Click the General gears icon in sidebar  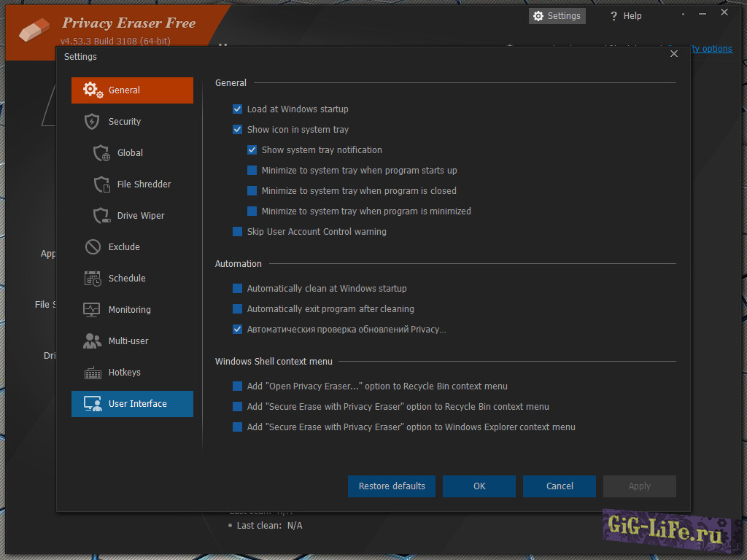93,90
